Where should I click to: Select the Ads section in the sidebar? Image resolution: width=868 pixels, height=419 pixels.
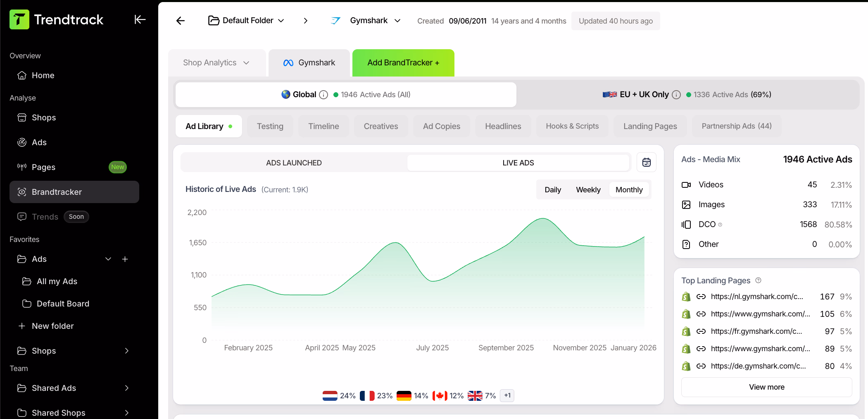(x=39, y=142)
